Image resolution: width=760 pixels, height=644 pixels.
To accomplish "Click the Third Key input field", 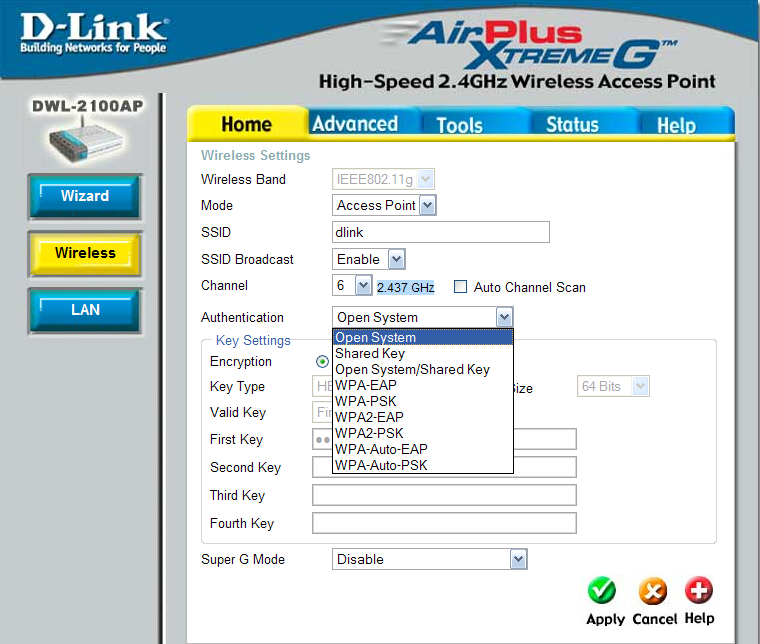I will tap(444, 495).
